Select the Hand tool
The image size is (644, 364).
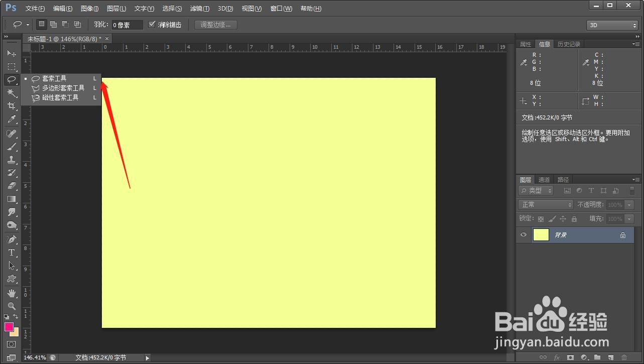click(11, 293)
